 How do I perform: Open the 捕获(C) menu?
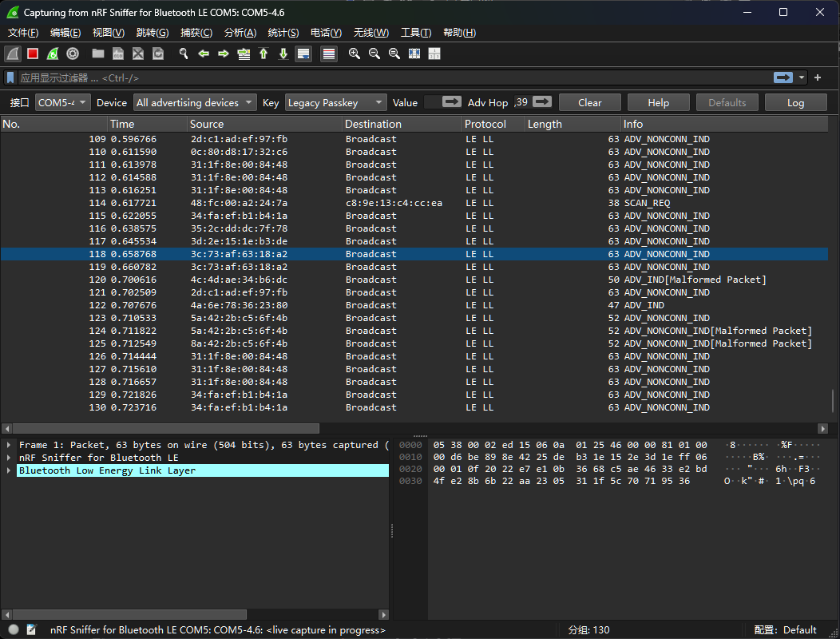(x=196, y=33)
